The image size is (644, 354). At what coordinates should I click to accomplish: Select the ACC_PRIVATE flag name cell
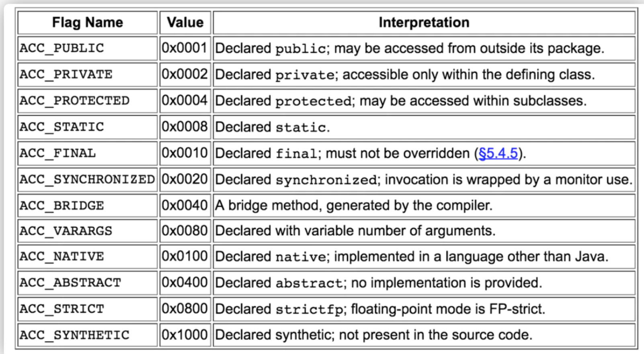pos(88,74)
